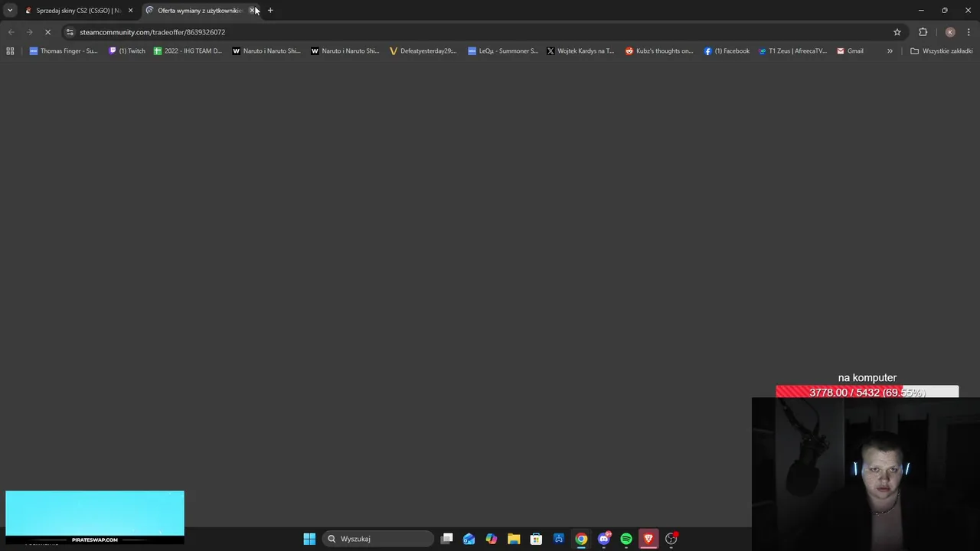The width and height of the screenshot is (980, 551).
Task: Click the webcam overlay thumbnail
Action: [x=866, y=474]
